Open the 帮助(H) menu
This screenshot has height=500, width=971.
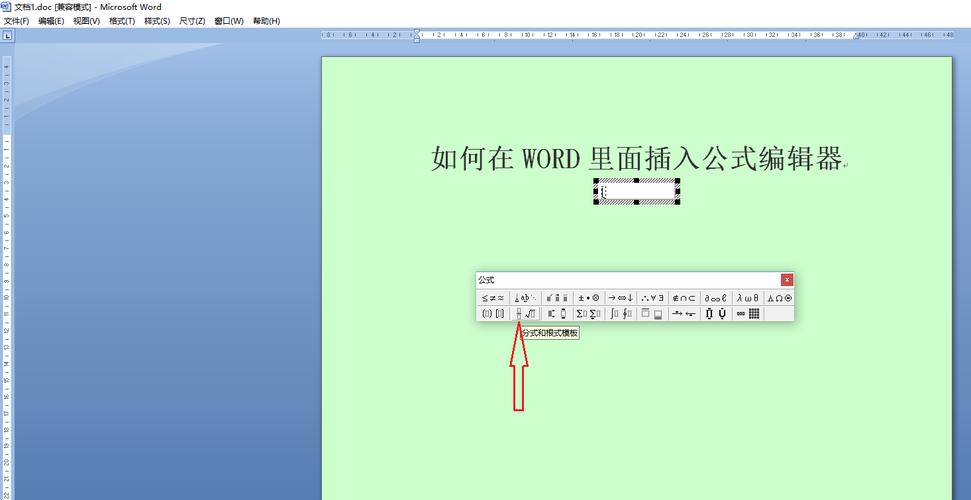click(267, 21)
